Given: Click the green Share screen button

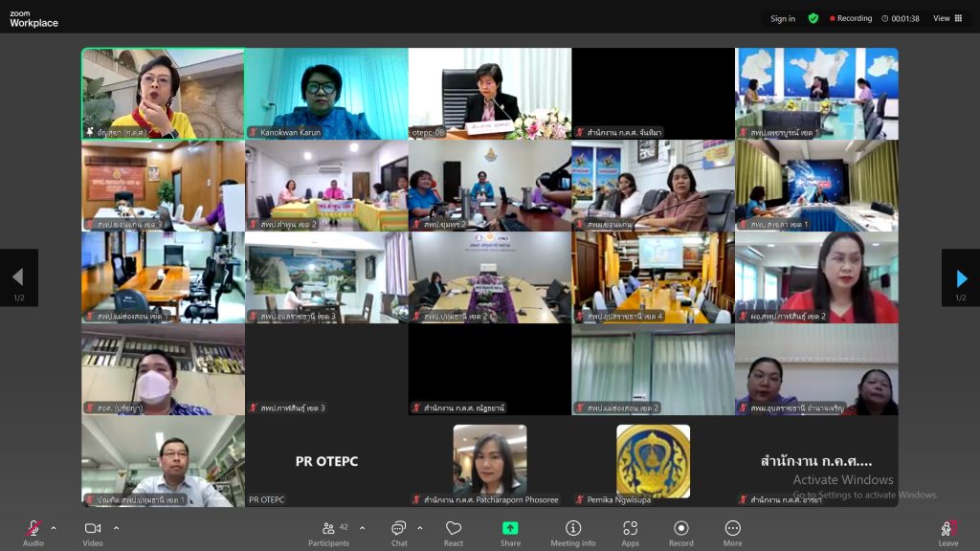Looking at the screenshot, I should (510, 532).
